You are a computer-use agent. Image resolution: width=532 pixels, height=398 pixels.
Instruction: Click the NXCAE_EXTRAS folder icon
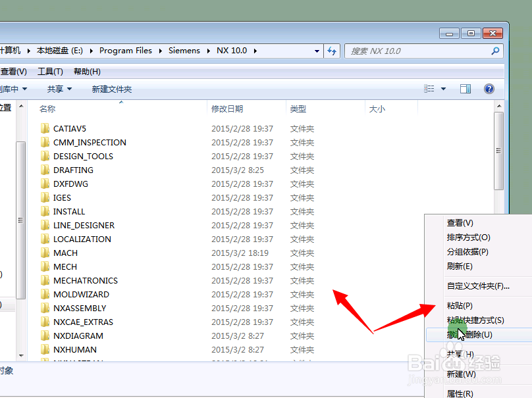(45, 322)
